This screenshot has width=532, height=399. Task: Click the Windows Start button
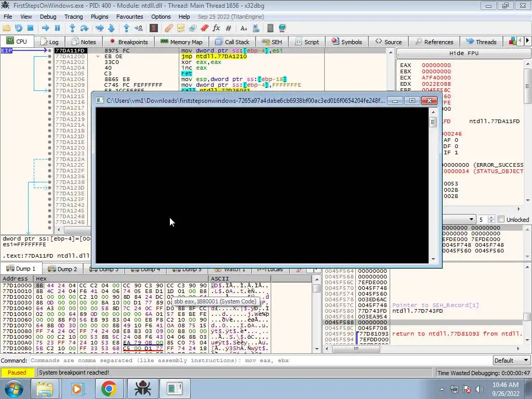(x=14, y=389)
